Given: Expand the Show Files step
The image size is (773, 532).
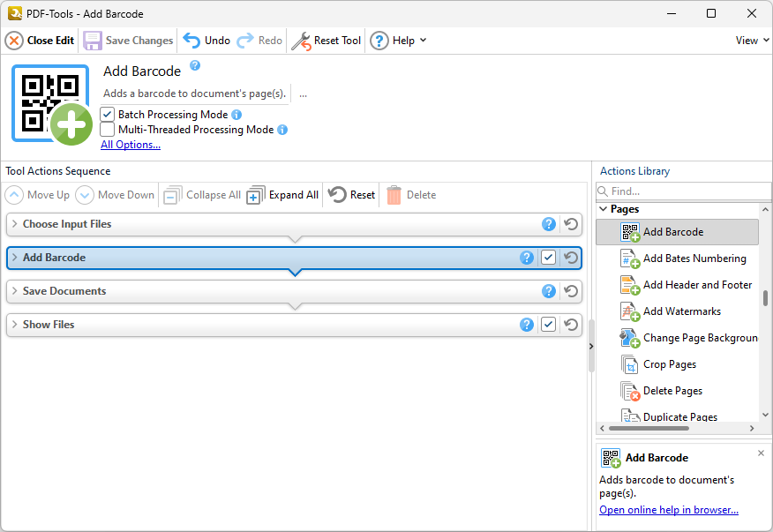Looking at the screenshot, I should pos(14,325).
